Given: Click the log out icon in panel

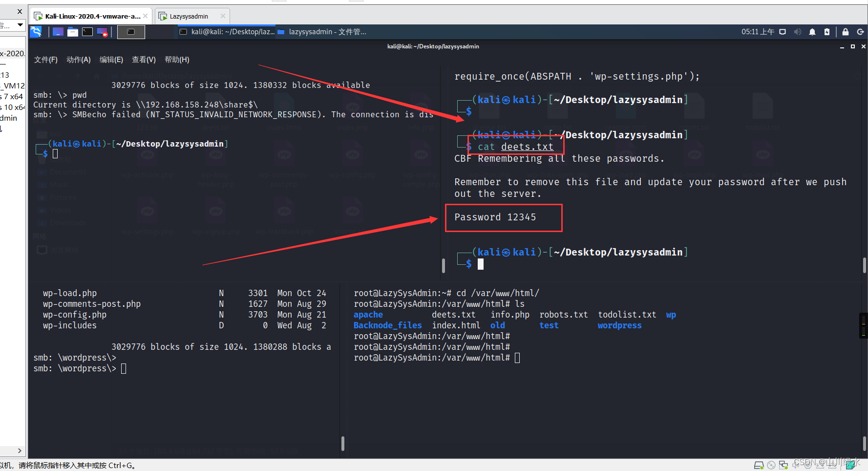Looking at the screenshot, I should click(860, 32).
